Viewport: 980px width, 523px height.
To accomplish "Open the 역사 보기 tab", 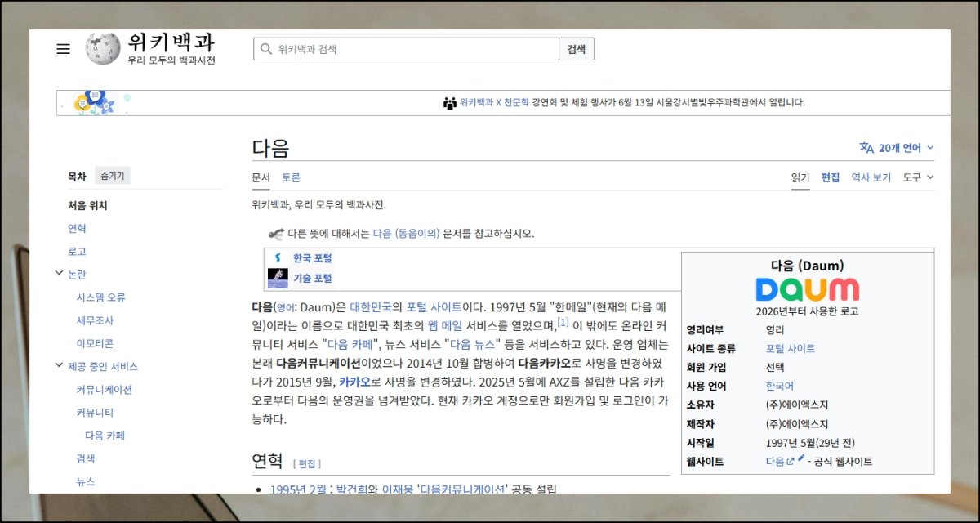I will pos(871,177).
